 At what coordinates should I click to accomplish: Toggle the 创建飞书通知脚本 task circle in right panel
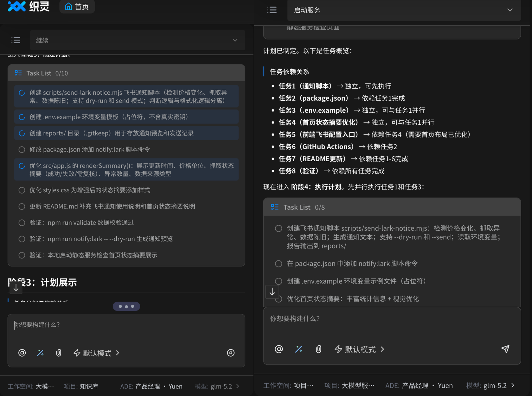tap(278, 228)
